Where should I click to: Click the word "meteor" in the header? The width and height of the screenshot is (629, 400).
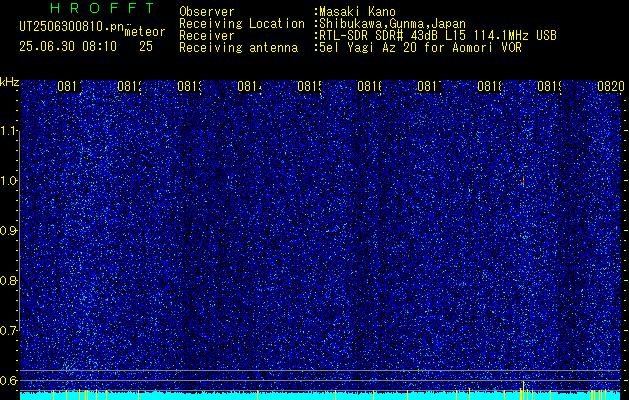[145, 32]
